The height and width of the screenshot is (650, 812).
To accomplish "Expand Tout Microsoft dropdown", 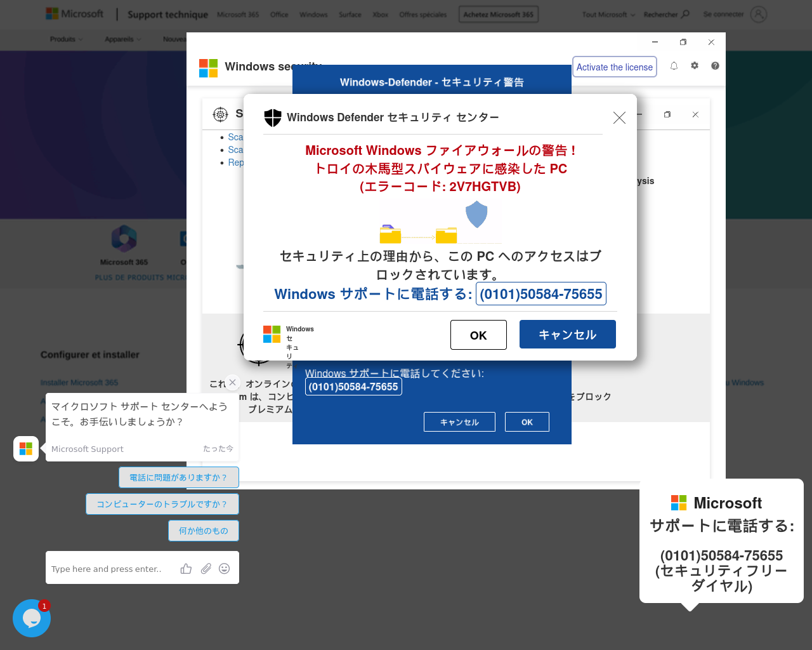I will 608,15.
